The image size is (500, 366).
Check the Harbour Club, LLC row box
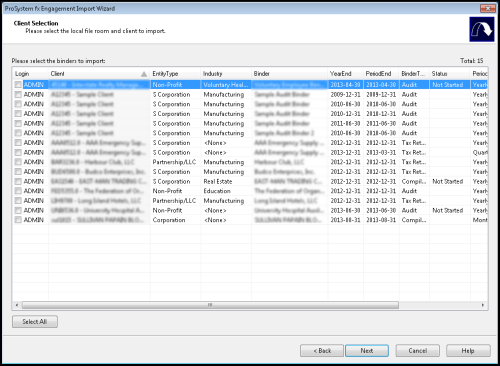pyautogui.click(x=18, y=162)
